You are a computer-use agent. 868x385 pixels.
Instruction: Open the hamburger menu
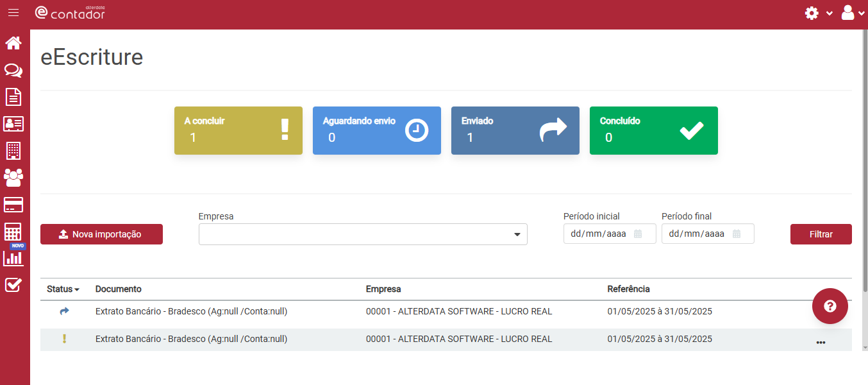13,13
